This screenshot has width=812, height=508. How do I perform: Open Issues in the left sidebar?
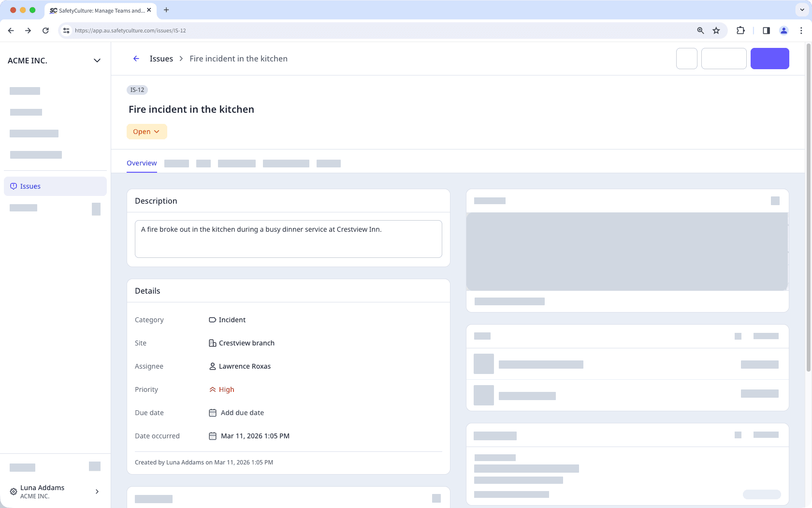pyautogui.click(x=30, y=186)
